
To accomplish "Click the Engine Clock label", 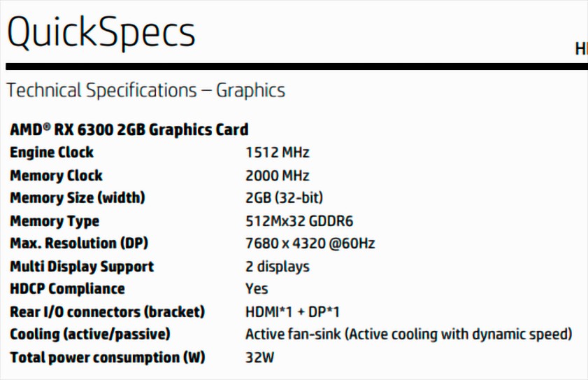I will pos(52,153).
